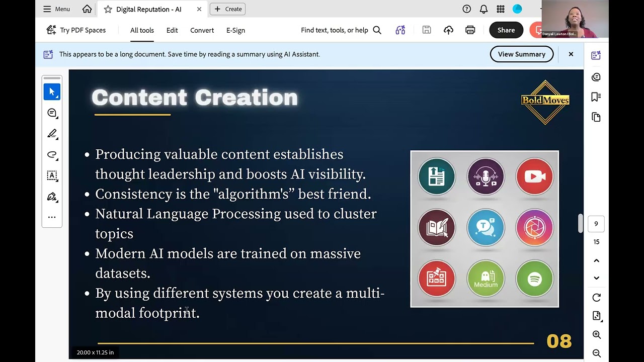Click the slide number 08
This screenshot has width=644, height=362.
559,341
